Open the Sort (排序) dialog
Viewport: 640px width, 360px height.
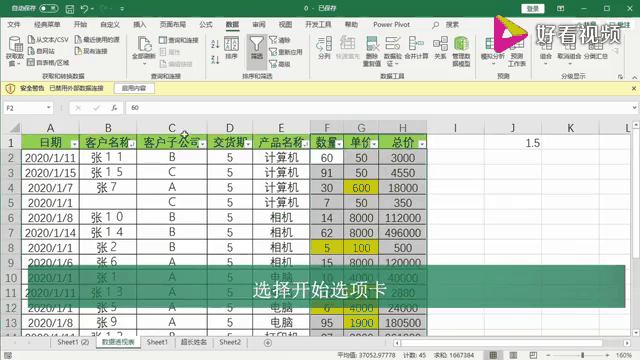[x=231, y=48]
